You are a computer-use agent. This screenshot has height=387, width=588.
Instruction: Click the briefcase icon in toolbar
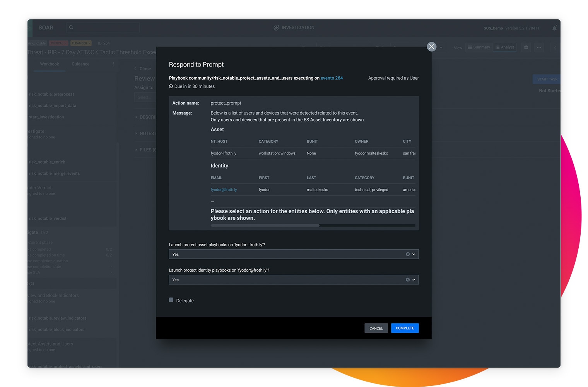coord(526,47)
